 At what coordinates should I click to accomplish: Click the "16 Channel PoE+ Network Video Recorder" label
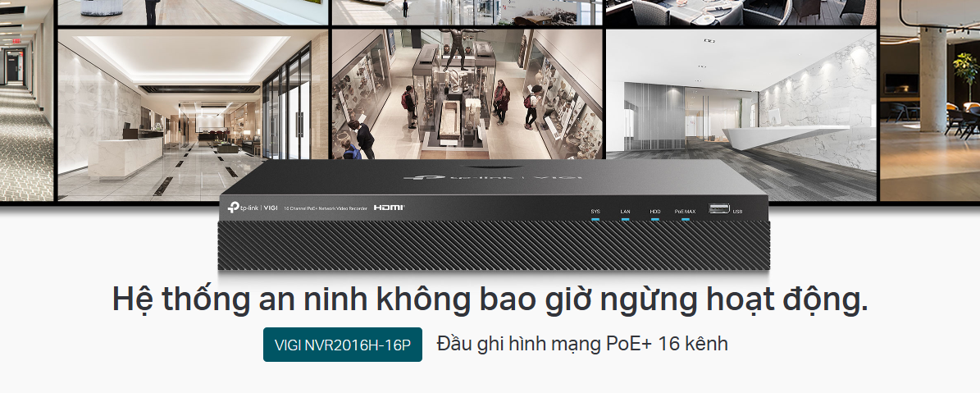pyautogui.click(x=325, y=208)
